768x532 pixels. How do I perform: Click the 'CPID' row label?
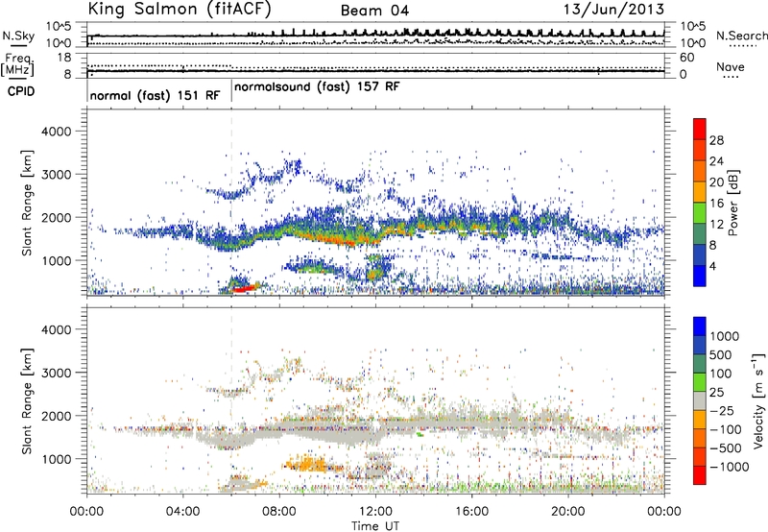(x=21, y=91)
